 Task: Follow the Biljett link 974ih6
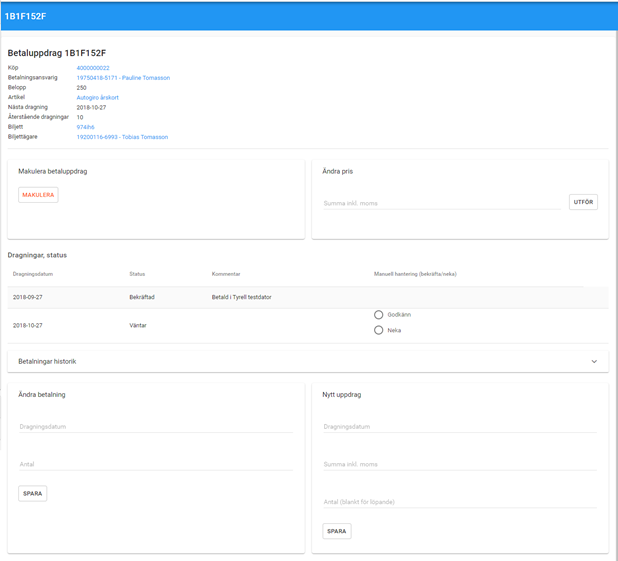[86, 127]
